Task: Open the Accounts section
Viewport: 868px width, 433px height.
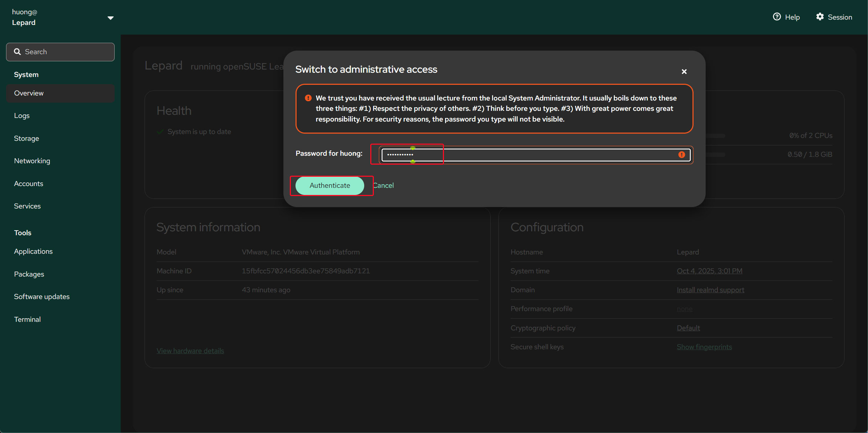Action: [x=28, y=184]
